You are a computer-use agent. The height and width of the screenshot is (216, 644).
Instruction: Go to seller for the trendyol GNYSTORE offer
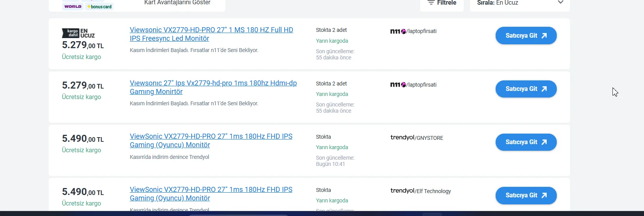point(526,142)
